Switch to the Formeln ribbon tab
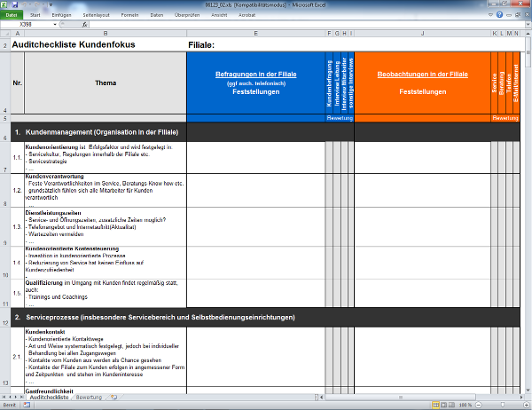 coord(129,15)
